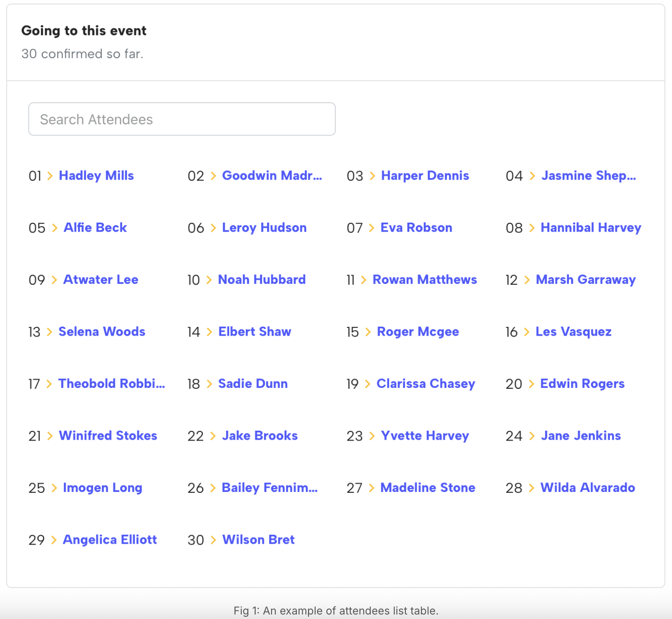Open Harper Dennis profile link
Screen dimensions: 672x619
tap(425, 176)
